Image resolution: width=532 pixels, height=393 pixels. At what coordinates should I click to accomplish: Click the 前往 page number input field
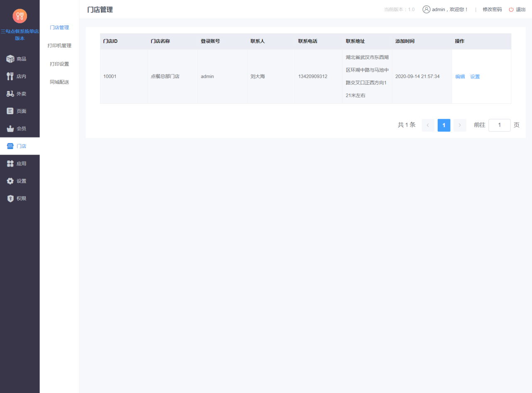coord(499,125)
